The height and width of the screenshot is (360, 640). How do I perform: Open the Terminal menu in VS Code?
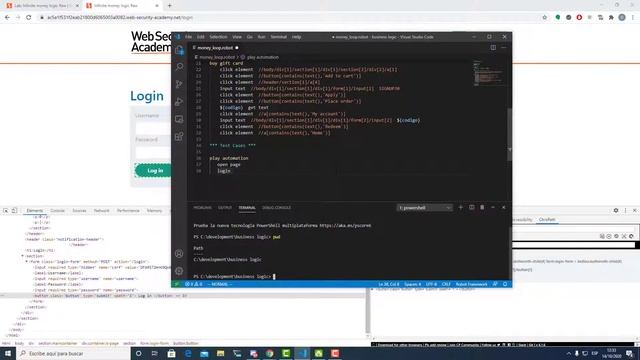point(278,37)
